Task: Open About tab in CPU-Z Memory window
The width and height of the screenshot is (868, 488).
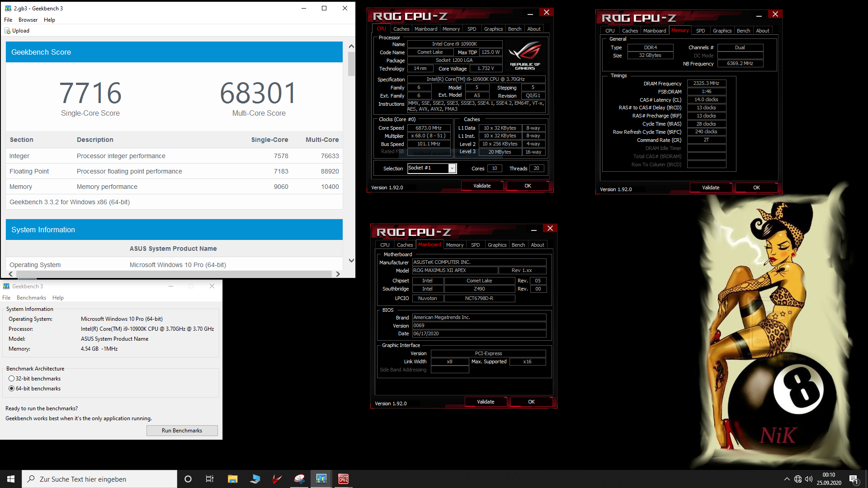Action: coord(763,31)
